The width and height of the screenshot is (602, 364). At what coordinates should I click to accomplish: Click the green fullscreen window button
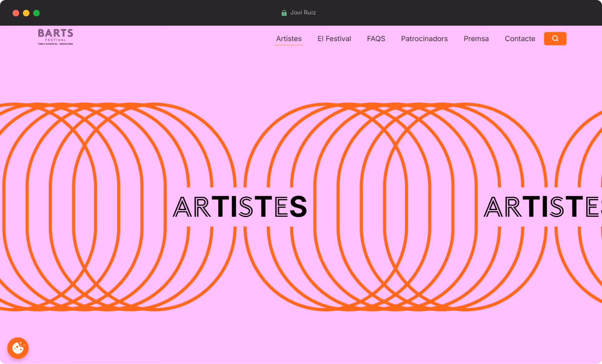click(x=36, y=13)
